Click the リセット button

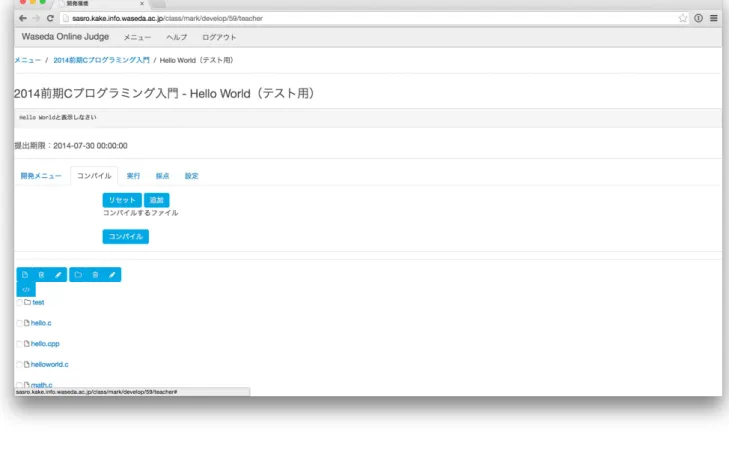click(122, 200)
